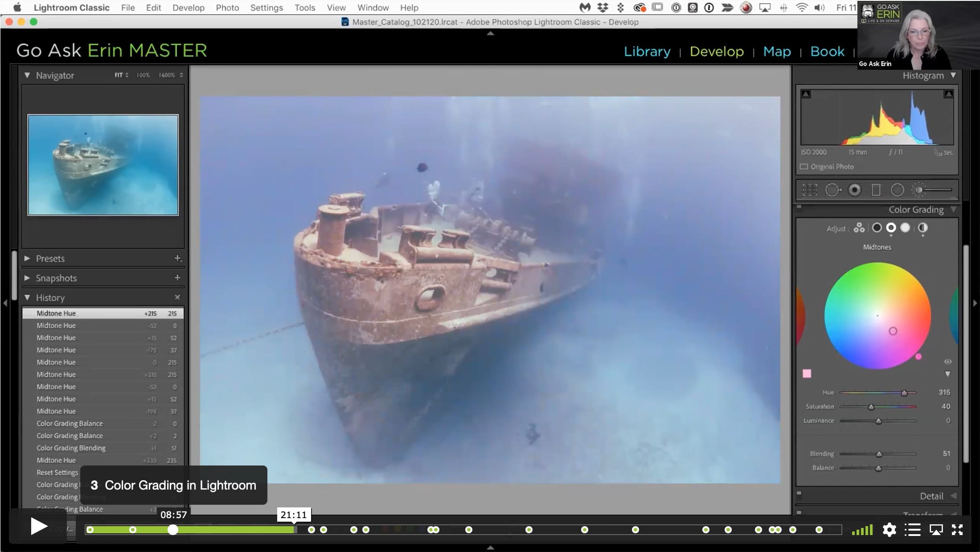Click the Red Eye Correction tool
This screenshot has height=552, width=980.
(854, 190)
